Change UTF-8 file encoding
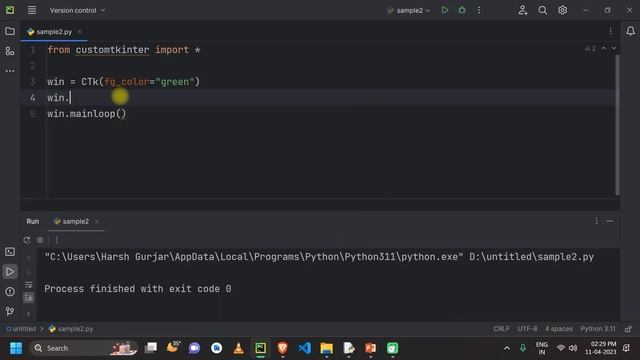The image size is (640, 360). (x=527, y=329)
